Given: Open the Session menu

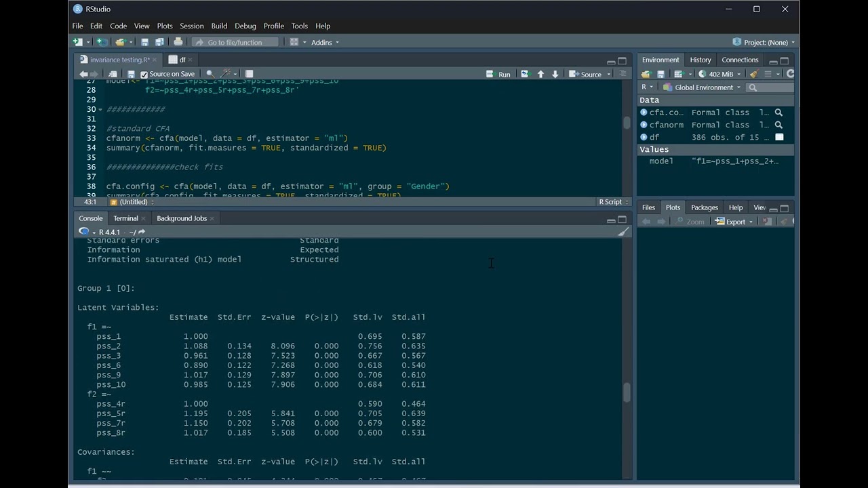Looking at the screenshot, I should [x=191, y=26].
